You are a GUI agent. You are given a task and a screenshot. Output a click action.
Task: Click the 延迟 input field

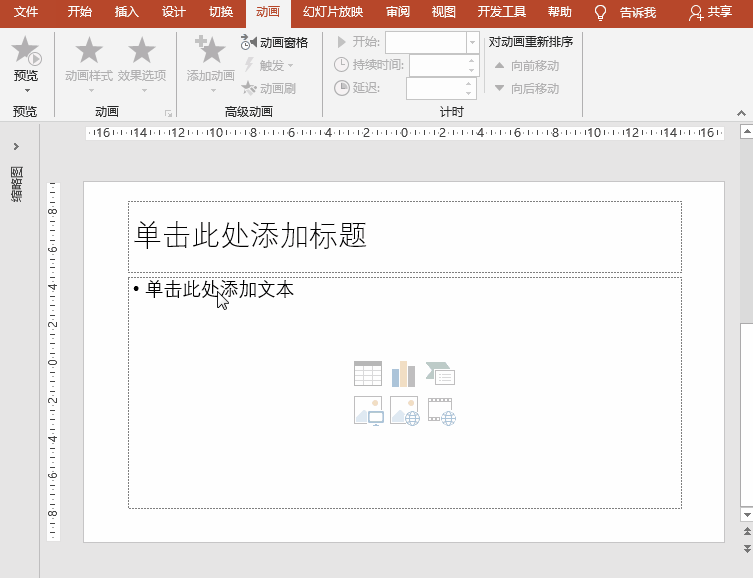coord(435,88)
